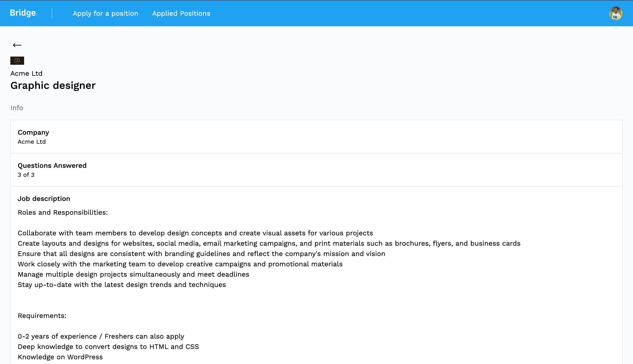Click the Knowledge on WordPress line

coord(60,357)
